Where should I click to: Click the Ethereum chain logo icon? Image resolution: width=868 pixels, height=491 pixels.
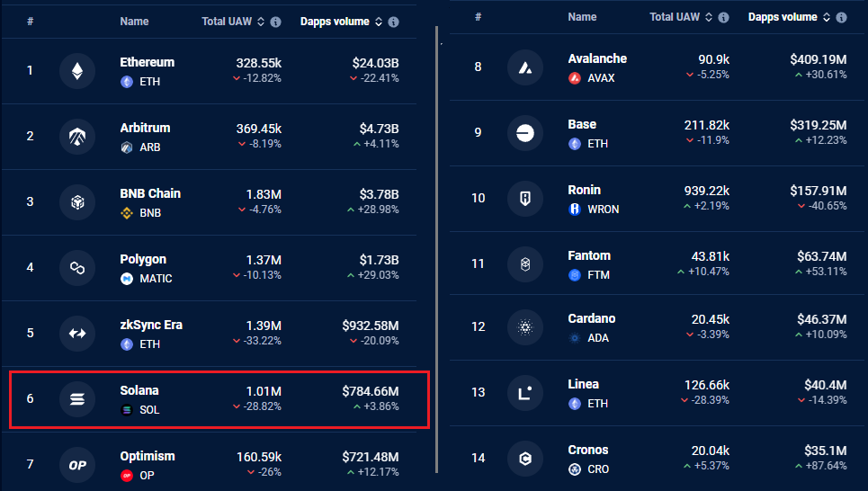[77, 71]
